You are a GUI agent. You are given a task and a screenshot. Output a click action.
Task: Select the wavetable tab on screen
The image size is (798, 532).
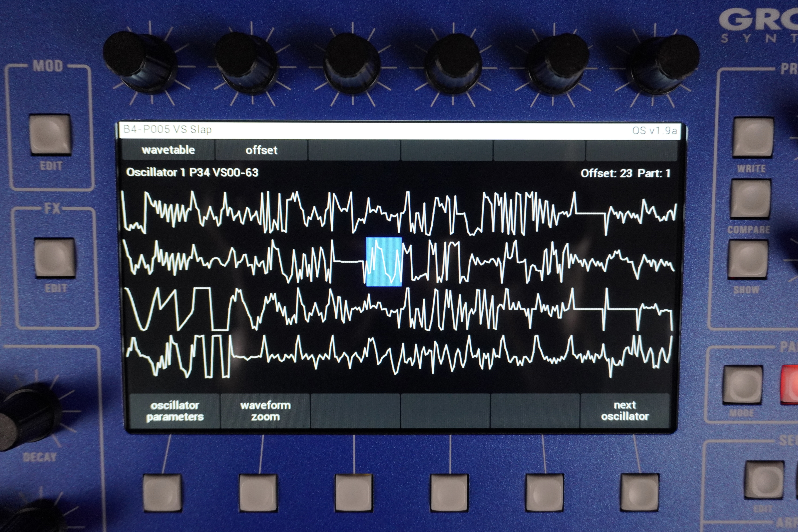[x=168, y=150]
